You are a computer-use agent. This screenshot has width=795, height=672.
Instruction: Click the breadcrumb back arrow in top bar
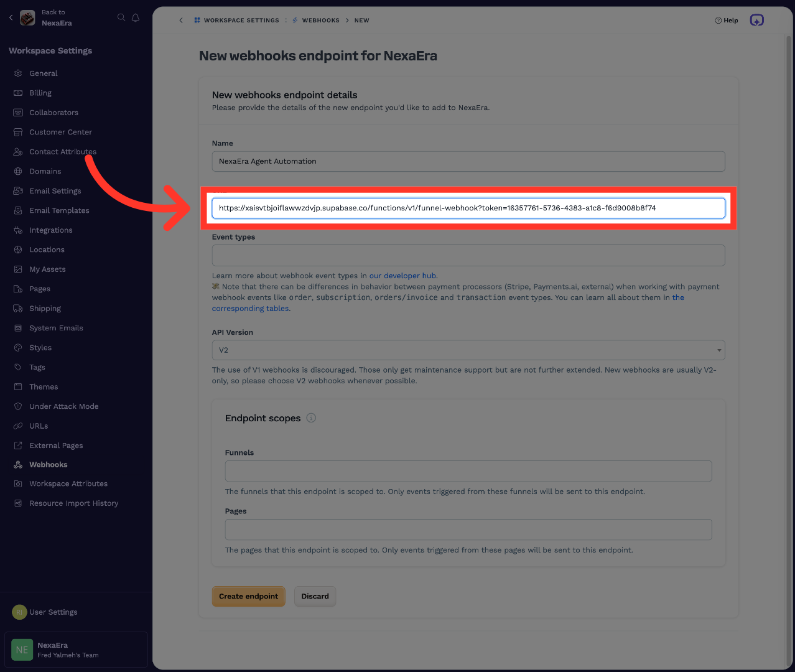click(181, 21)
